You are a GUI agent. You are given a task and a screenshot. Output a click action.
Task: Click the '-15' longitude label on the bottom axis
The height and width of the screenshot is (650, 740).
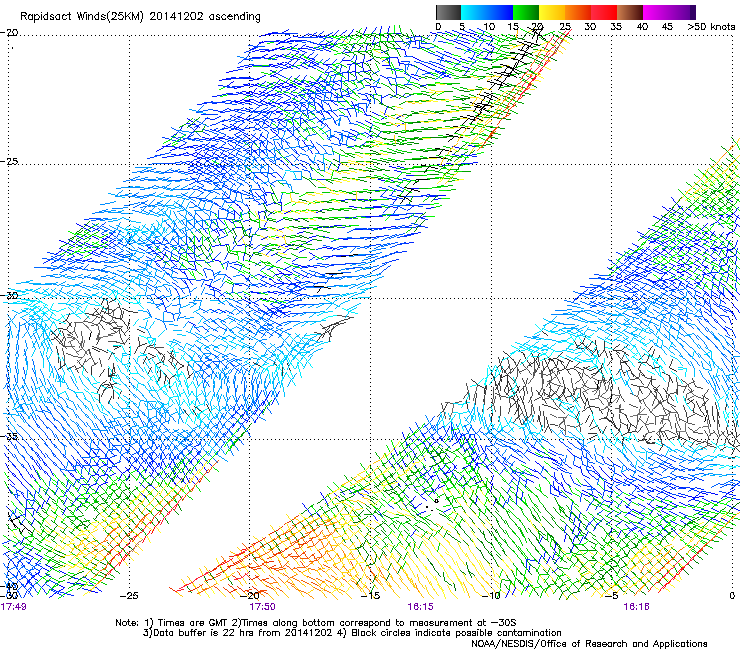[370, 595]
